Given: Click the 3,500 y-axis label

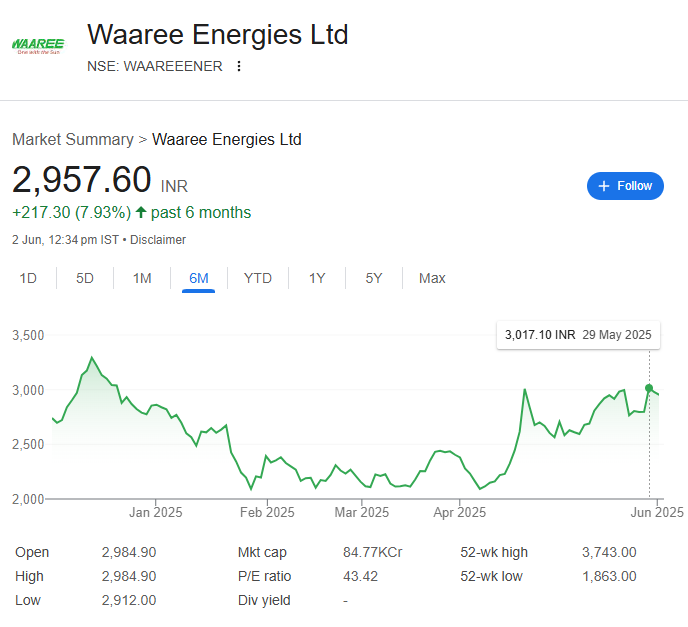Looking at the screenshot, I should pyautogui.click(x=28, y=336).
